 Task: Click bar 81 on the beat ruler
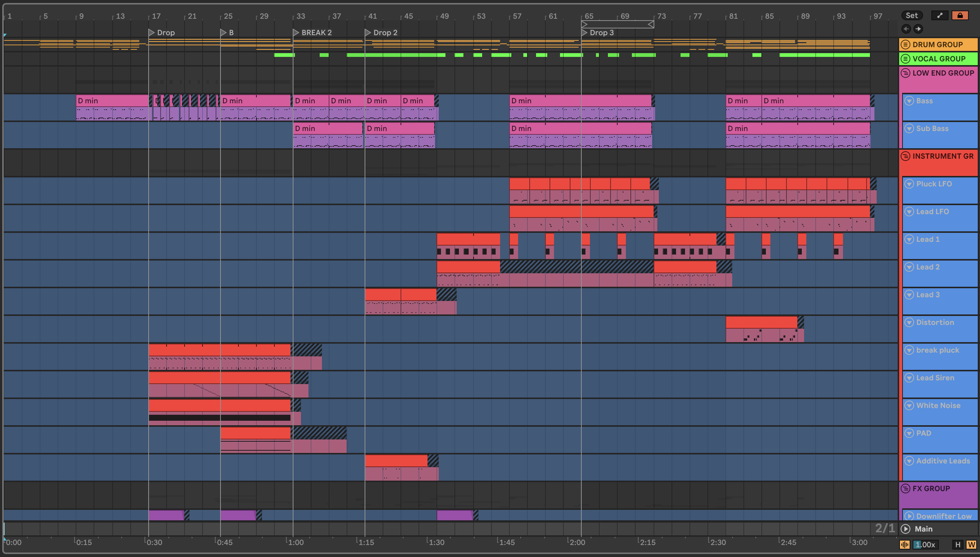click(x=733, y=16)
